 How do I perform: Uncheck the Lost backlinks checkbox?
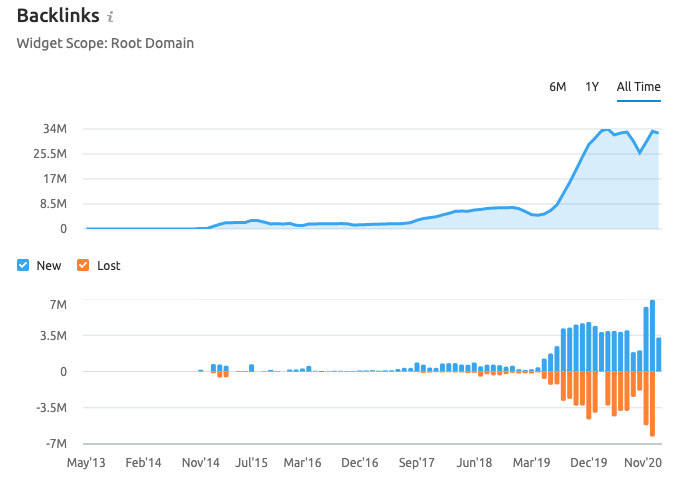[83, 265]
